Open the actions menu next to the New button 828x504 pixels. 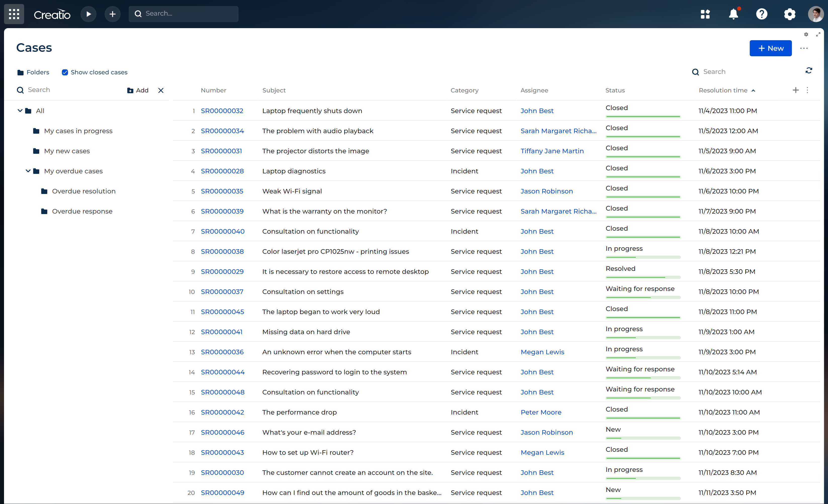click(x=804, y=48)
